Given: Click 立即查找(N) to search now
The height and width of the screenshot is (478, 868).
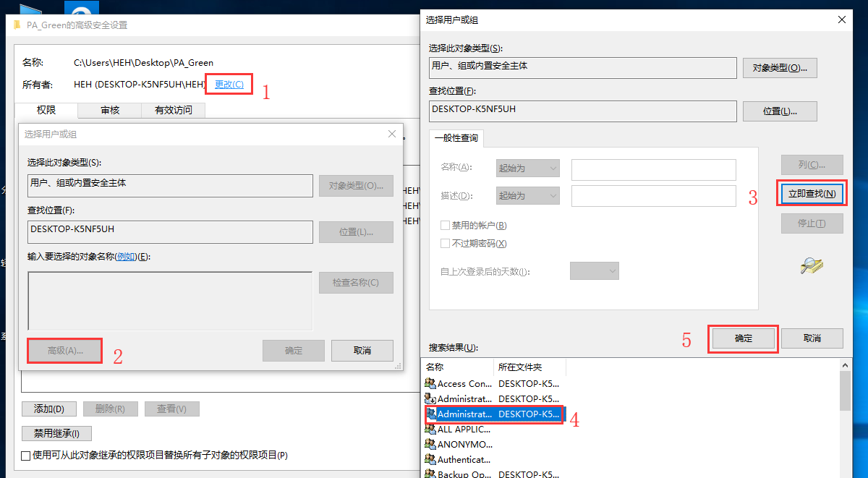Looking at the screenshot, I should (x=812, y=194).
